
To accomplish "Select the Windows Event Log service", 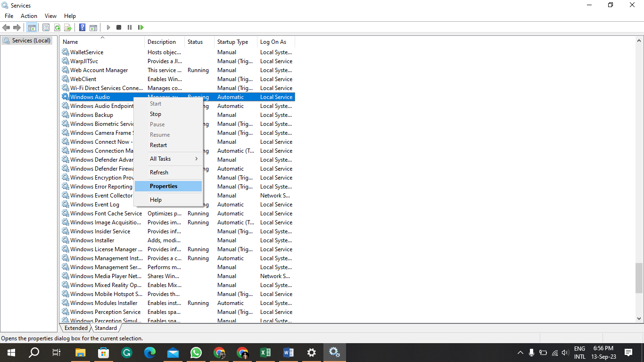I will 177,205.
